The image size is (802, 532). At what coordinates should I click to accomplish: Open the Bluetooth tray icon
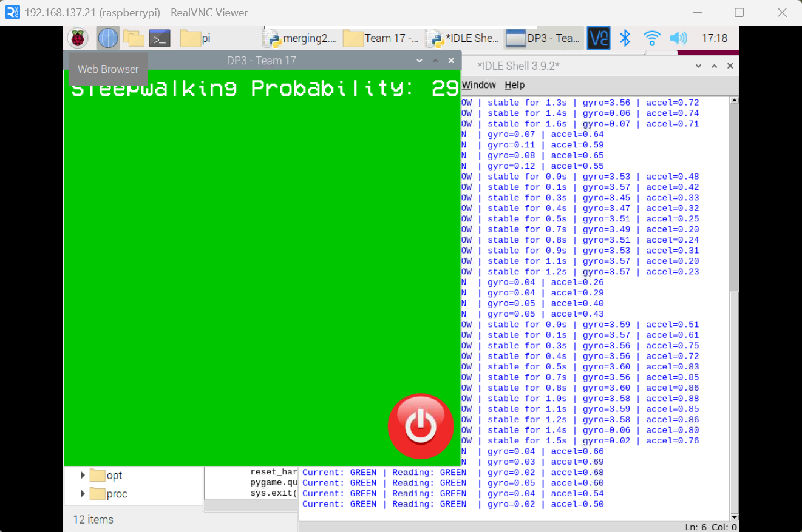click(625, 38)
